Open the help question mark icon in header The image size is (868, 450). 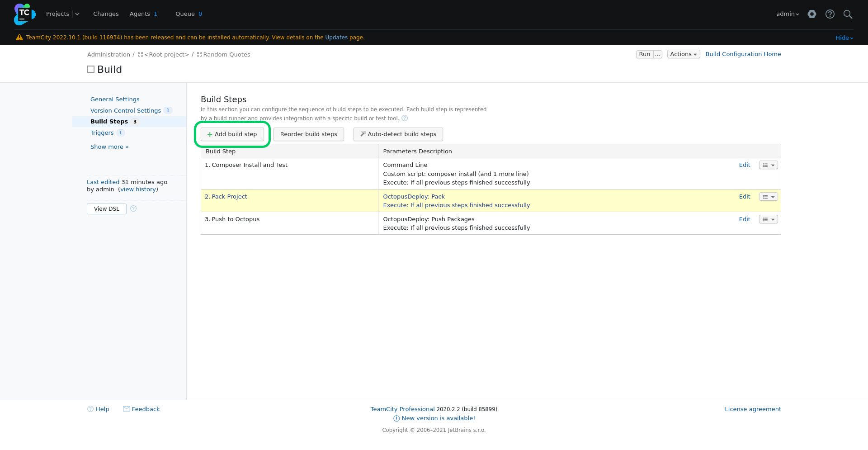[830, 14]
